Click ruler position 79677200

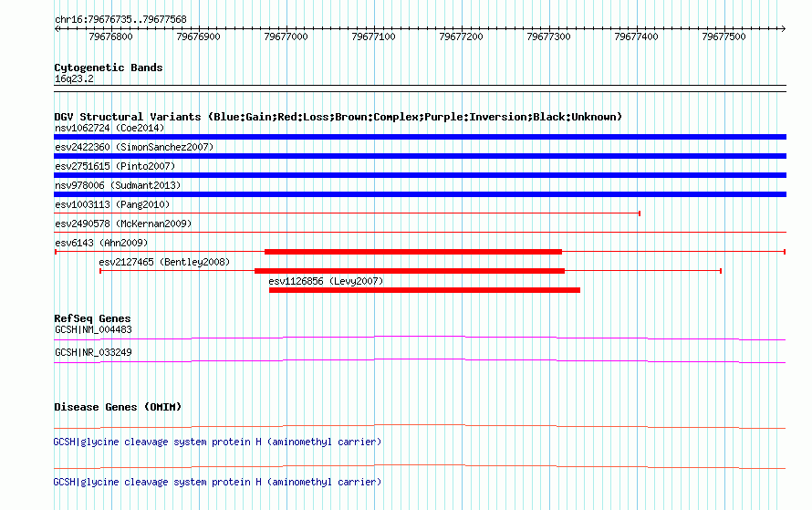(x=461, y=36)
